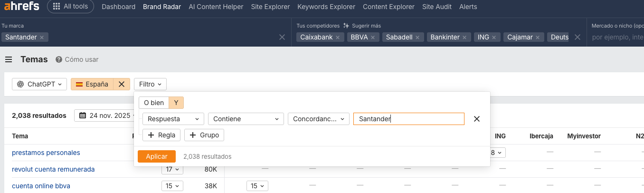Click the Santander filter value field
The width and height of the screenshot is (644, 193).
(x=408, y=119)
